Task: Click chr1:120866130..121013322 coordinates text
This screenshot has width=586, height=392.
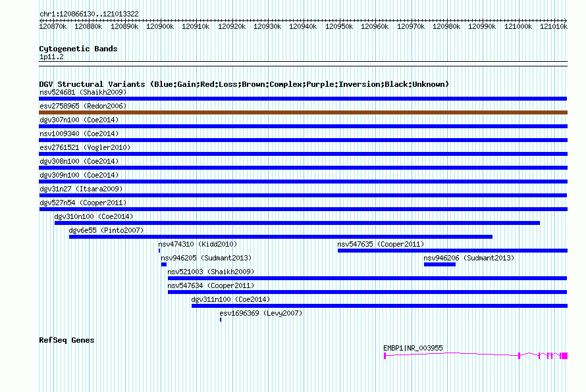Action: click(89, 14)
